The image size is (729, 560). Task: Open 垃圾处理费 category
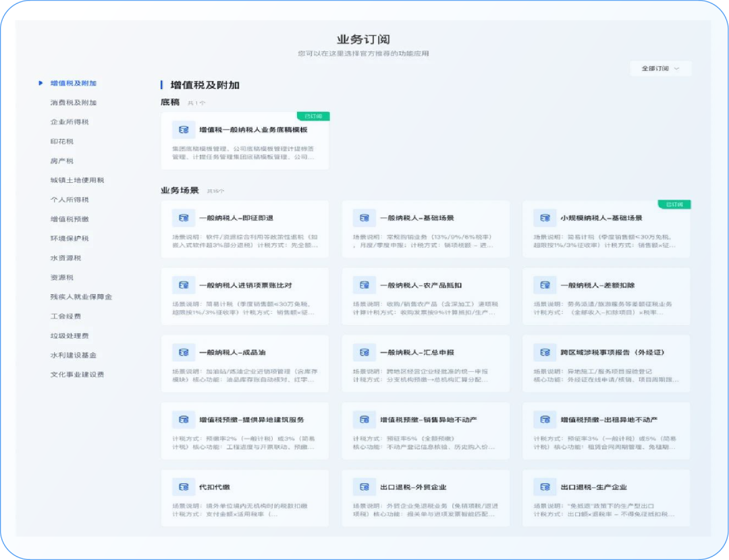coord(70,336)
